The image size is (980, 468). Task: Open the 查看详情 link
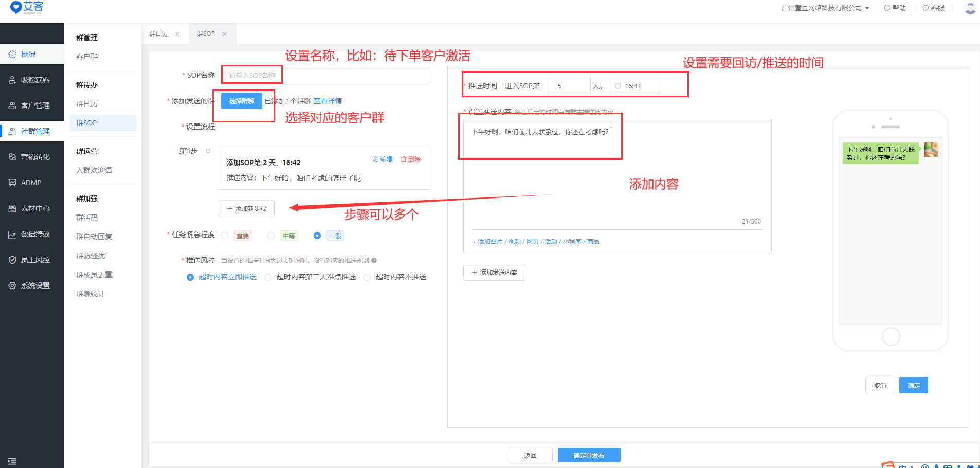[x=328, y=101]
